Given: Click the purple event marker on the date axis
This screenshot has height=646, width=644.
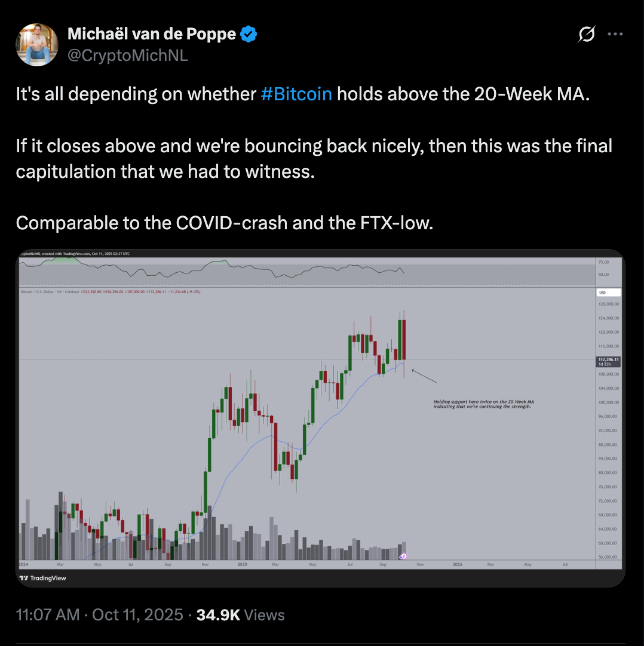Looking at the screenshot, I should (x=403, y=556).
